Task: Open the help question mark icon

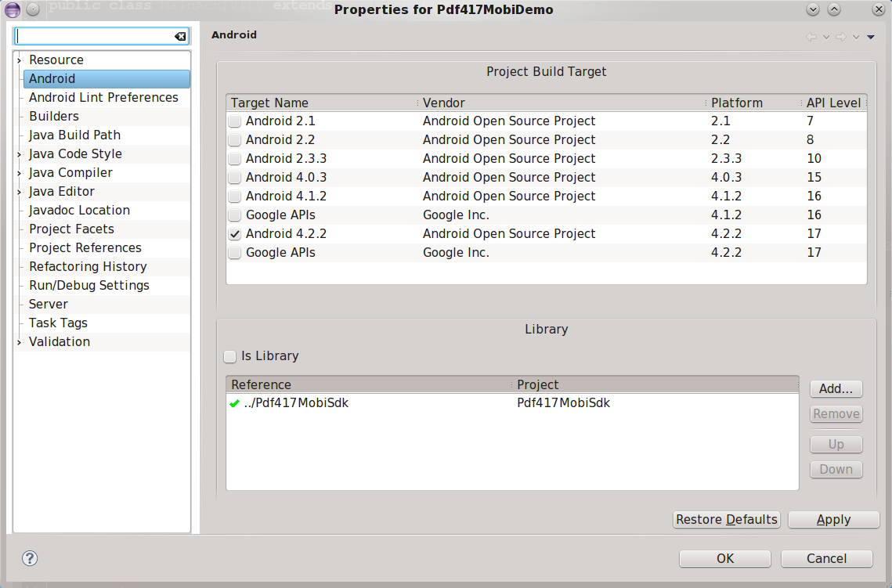Action: 30,558
